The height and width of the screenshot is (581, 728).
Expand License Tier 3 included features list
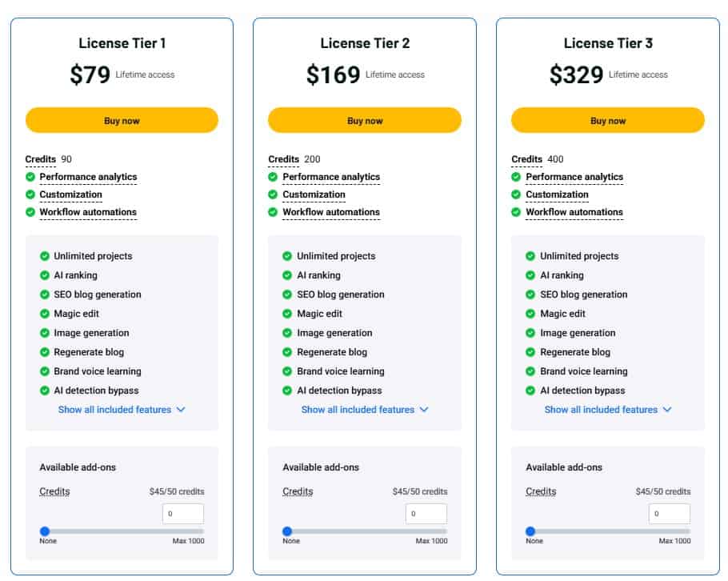pyautogui.click(x=608, y=410)
